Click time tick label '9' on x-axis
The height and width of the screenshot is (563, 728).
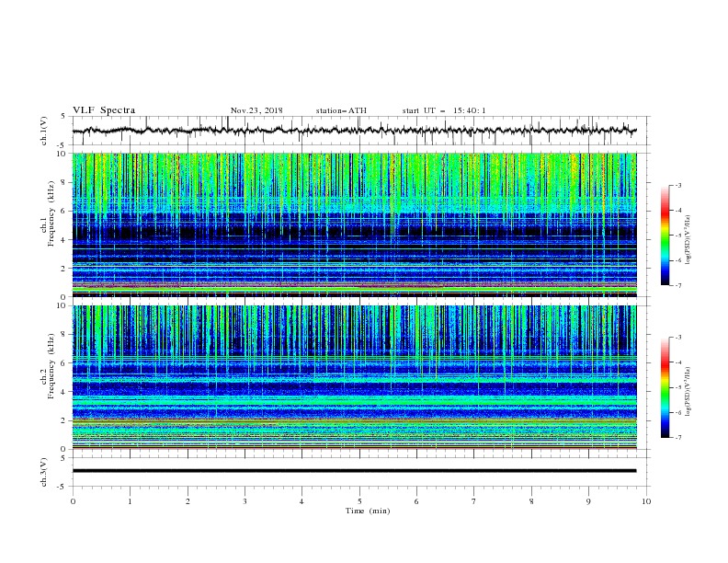click(588, 501)
